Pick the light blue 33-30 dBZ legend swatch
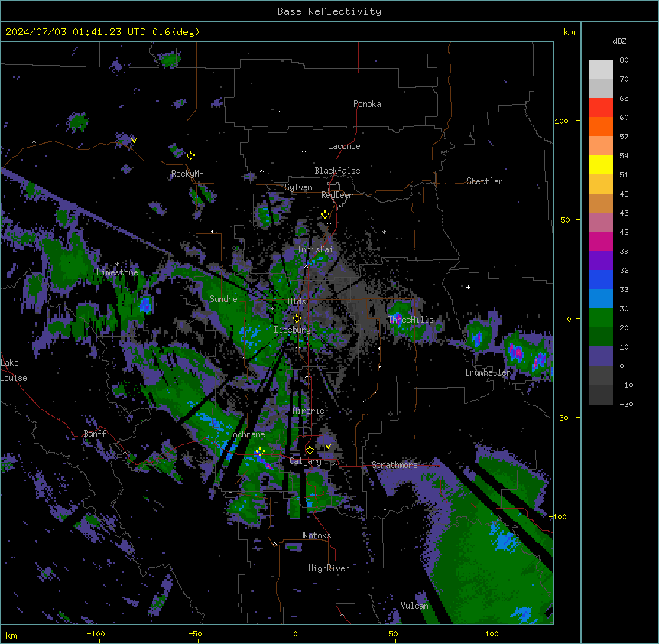 coord(601,299)
